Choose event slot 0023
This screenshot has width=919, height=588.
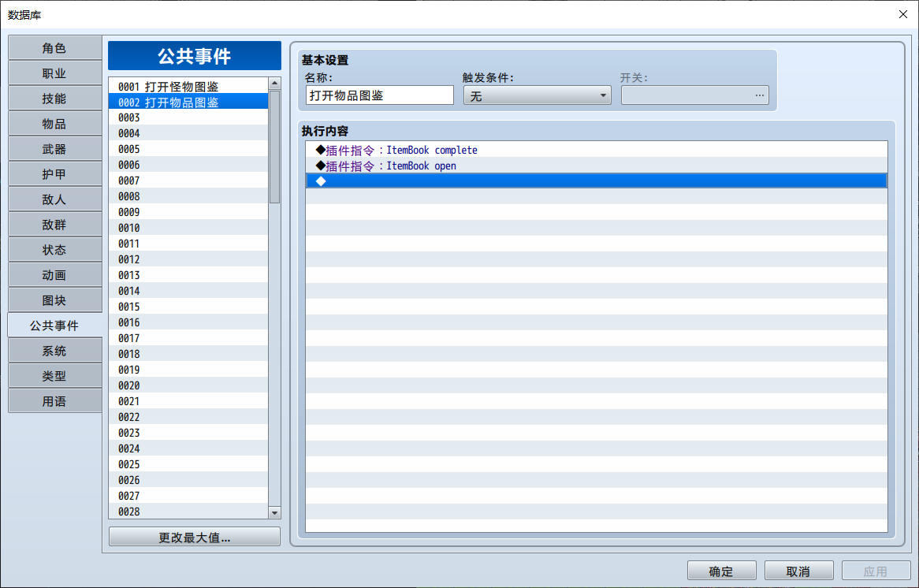(188, 433)
